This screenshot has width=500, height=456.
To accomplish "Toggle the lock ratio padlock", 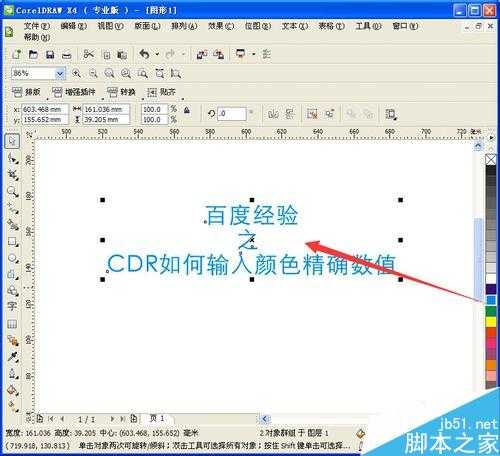I will click(187, 110).
